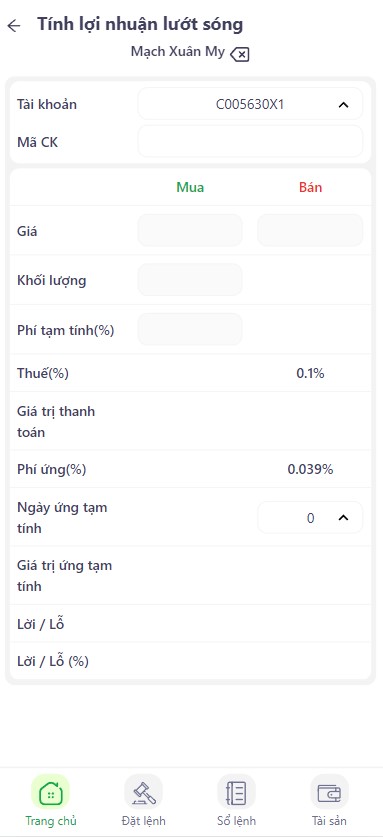Tap the Trang chủ tab label

tap(51, 820)
